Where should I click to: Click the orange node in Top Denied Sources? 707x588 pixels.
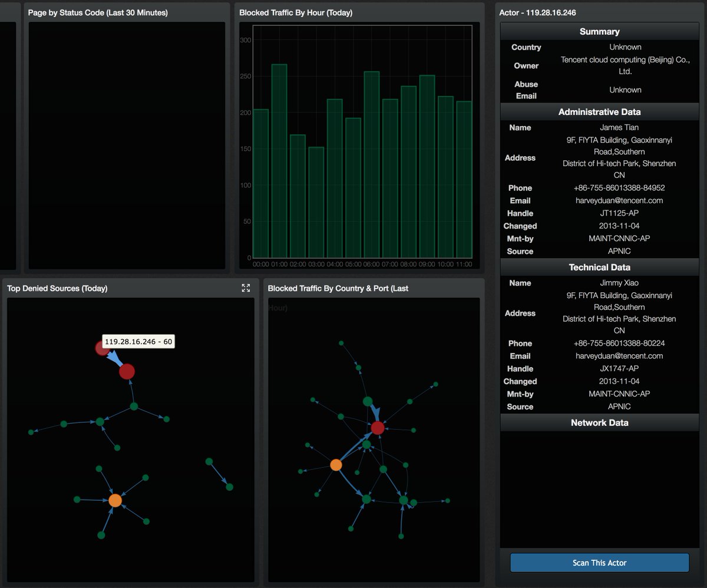tap(115, 500)
